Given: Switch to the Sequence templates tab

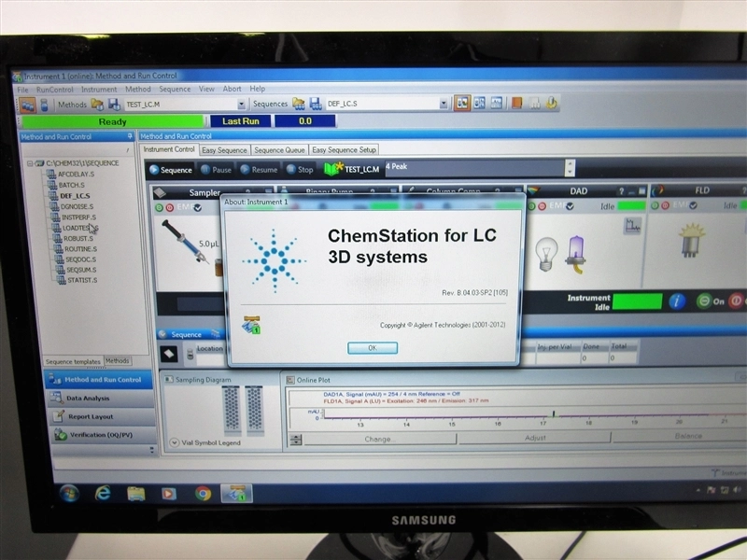Looking at the screenshot, I should tap(73, 362).
